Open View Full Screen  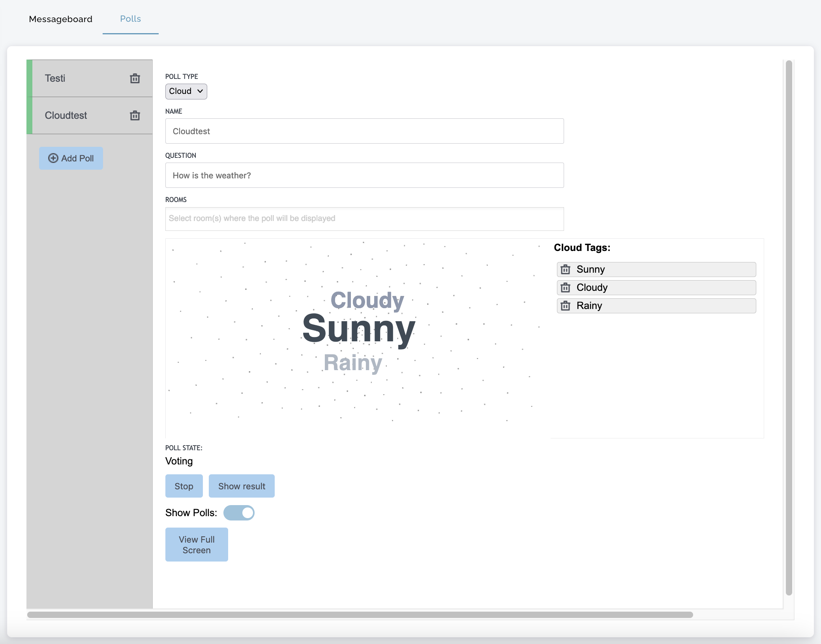click(x=197, y=545)
